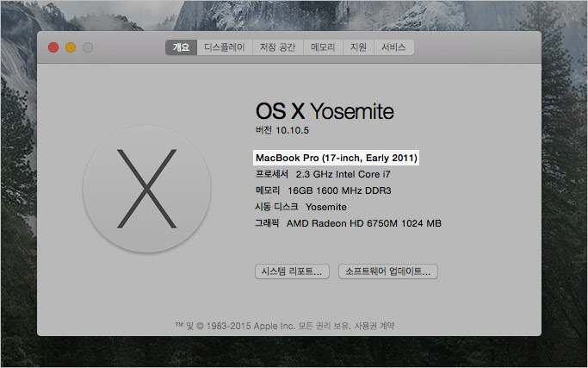Switch to the 메모리 tab
This screenshot has height=368, width=588.
pos(323,47)
